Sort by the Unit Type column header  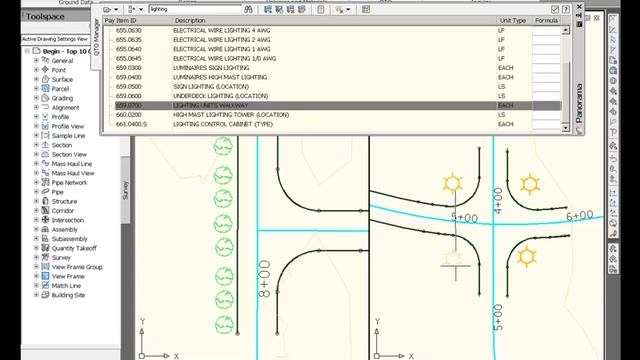(514, 20)
